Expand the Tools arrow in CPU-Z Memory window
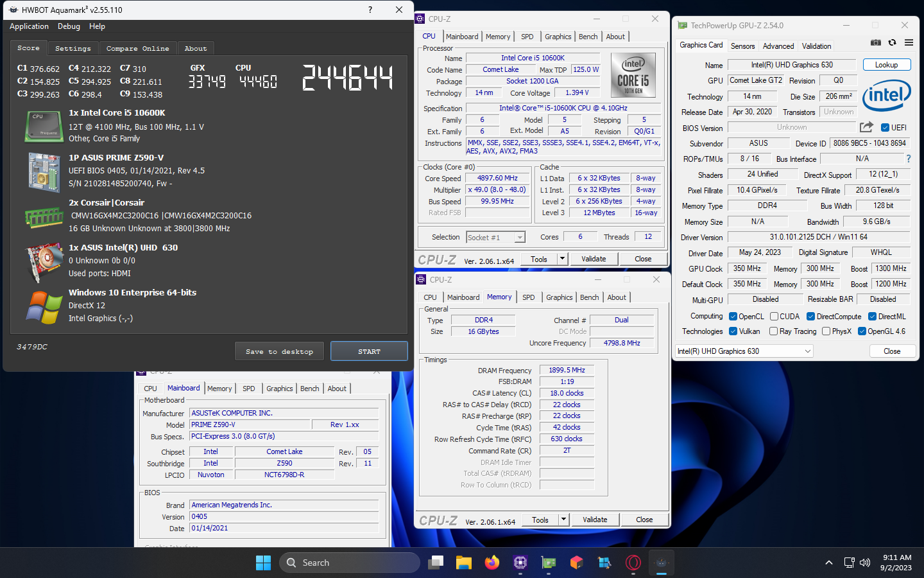Image resolution: width=924 pixels, height=578 pixels. (x=563, y=520)
